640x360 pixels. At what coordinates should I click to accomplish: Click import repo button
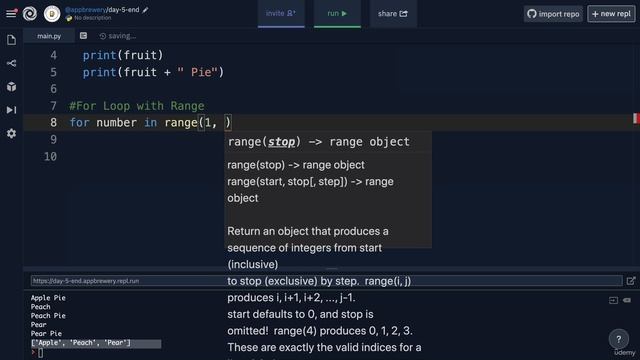pyautogui.click(x=553, y=14)
